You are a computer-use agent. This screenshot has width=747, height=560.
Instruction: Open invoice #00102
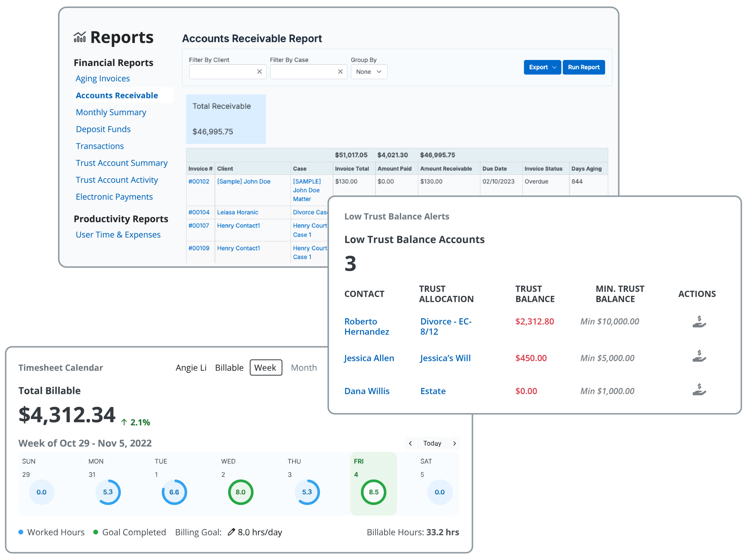[199, 181]
